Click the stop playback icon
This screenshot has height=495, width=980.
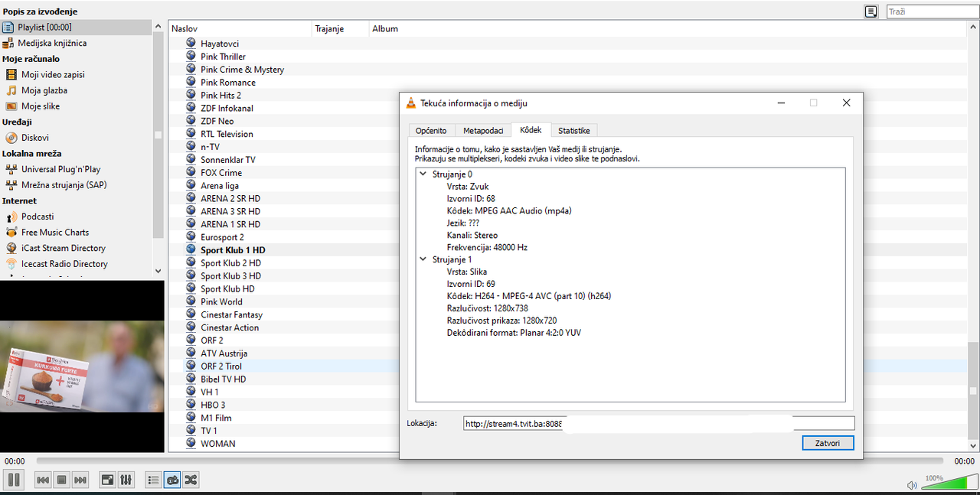pos(62,480)
